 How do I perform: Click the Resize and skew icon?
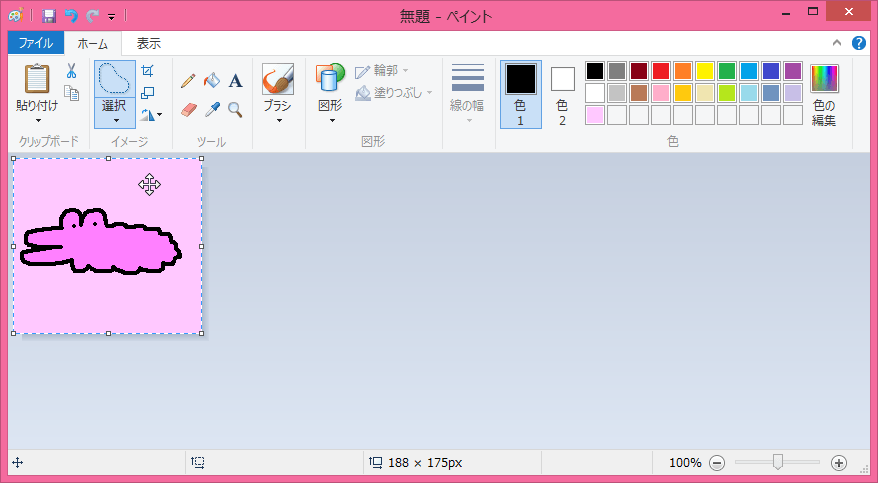coord(147,93)
